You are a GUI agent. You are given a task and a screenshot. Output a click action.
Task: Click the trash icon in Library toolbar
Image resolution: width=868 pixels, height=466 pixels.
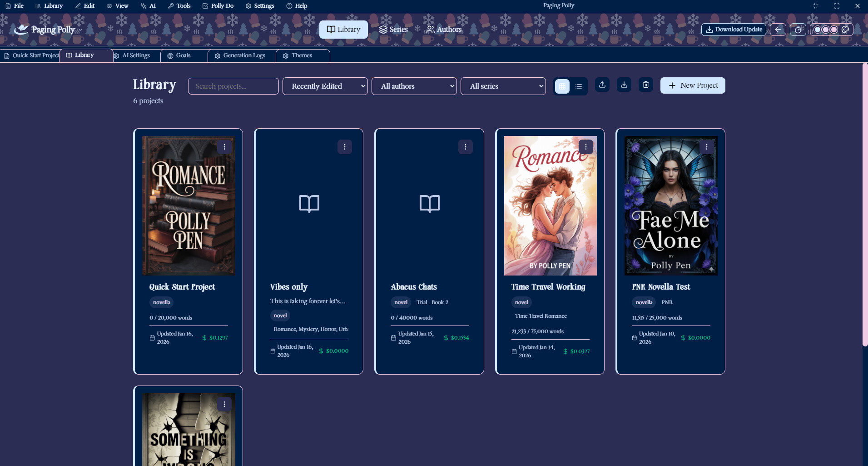click(645, 85)
